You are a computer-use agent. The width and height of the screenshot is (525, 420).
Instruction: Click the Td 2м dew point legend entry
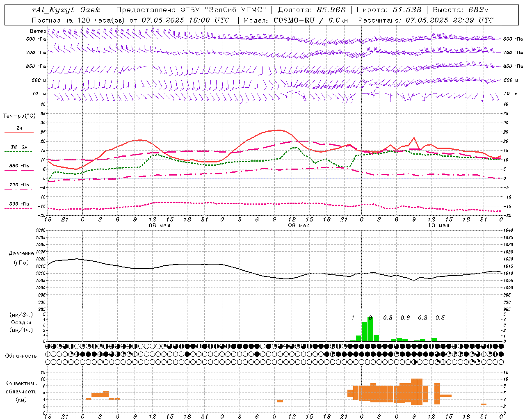pyautogui.click(x=19, y=147)
